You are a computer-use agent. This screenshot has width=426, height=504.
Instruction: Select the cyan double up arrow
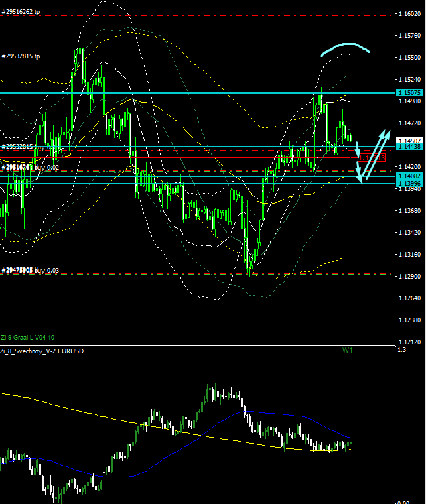[x=376, y=151]
